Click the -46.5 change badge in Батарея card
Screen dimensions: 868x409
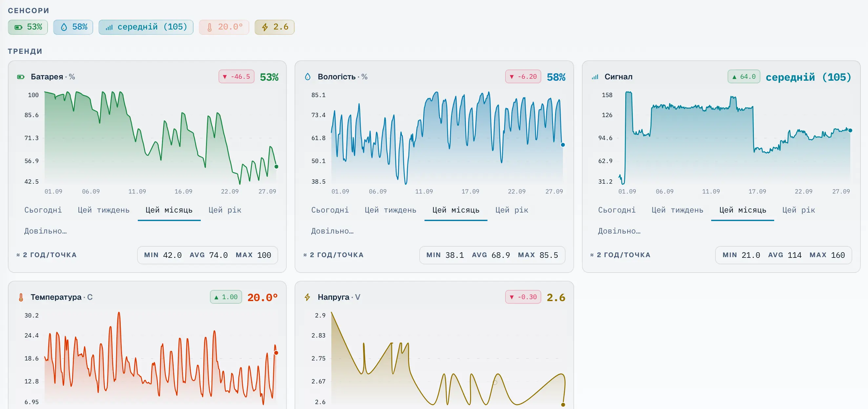coord(237,77)
